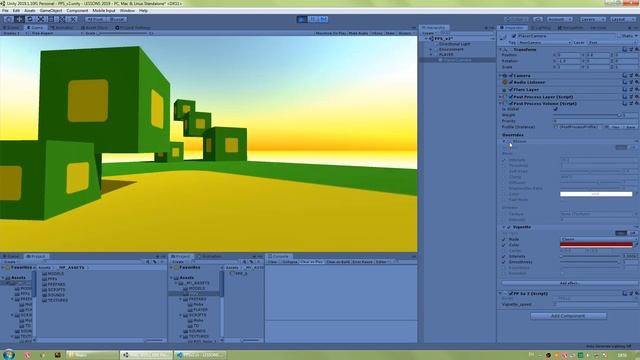The image size is (640, 360).
Task: Open the Layout dropdown in the toolbar
Action: tap(622, 19)
